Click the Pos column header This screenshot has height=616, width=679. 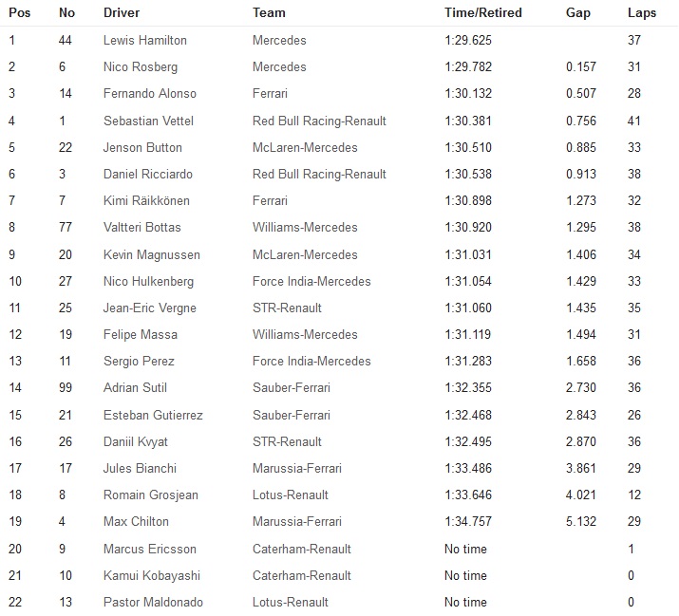coord(19,13)
